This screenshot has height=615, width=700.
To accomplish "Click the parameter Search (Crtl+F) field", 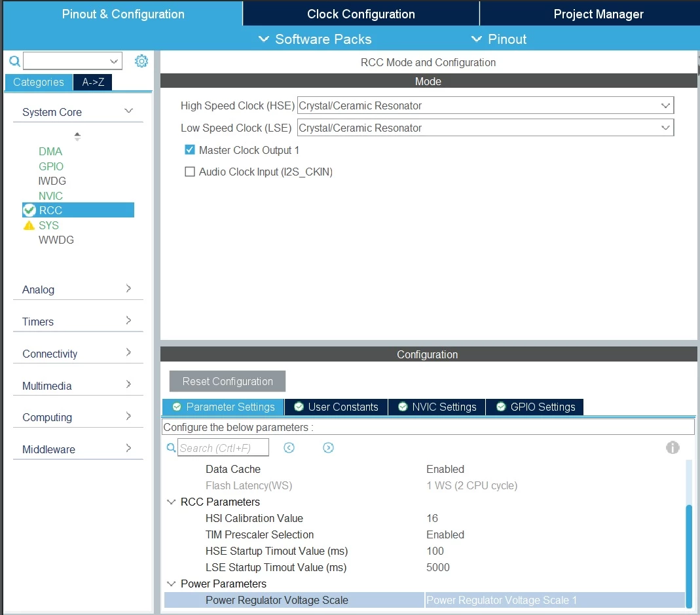I will pyautogui.click(x=223, y=447).
